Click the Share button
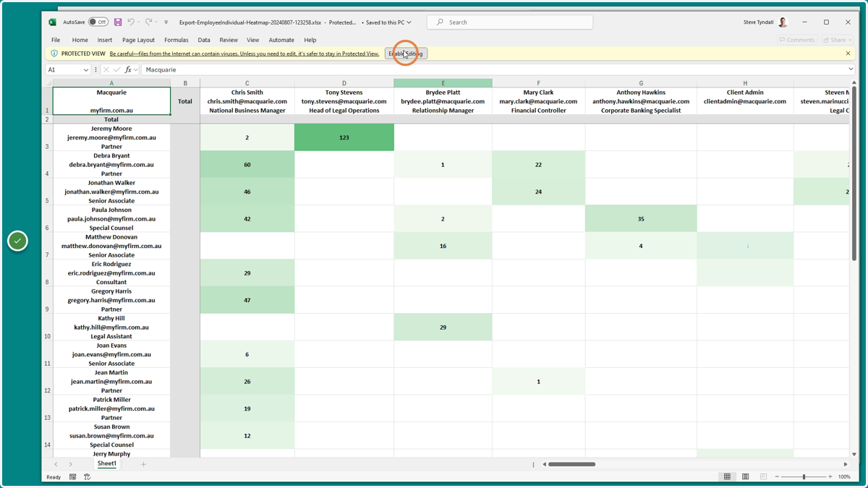Viewport: 868px width, 488px height. [837, 40]
